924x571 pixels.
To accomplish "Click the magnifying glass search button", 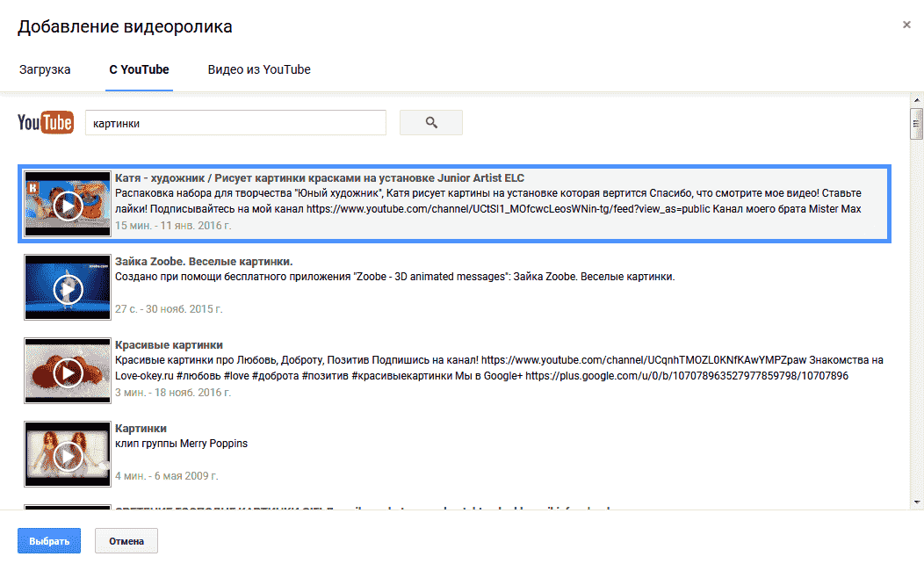I will (x=430, y=123).
